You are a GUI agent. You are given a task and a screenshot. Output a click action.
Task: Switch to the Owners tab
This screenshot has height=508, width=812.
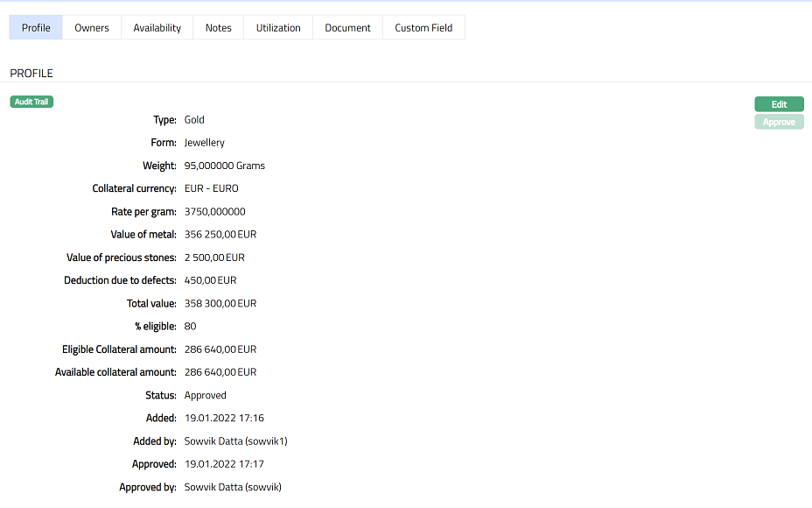92,28
